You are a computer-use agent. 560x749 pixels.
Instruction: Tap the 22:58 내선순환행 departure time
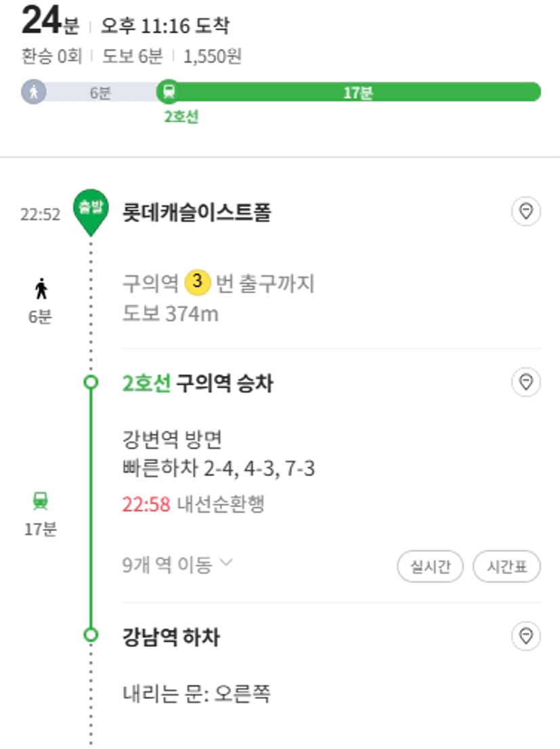pos(193,504)
